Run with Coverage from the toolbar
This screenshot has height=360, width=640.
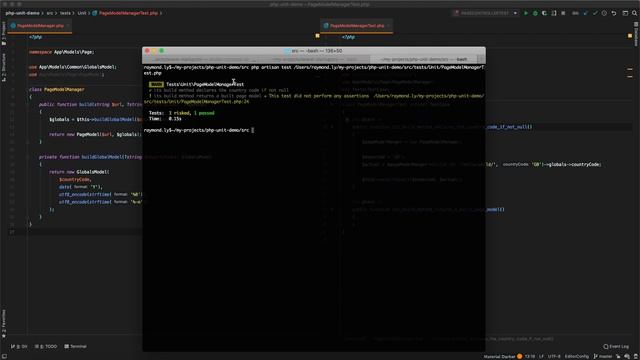click(x=544, y=13)
